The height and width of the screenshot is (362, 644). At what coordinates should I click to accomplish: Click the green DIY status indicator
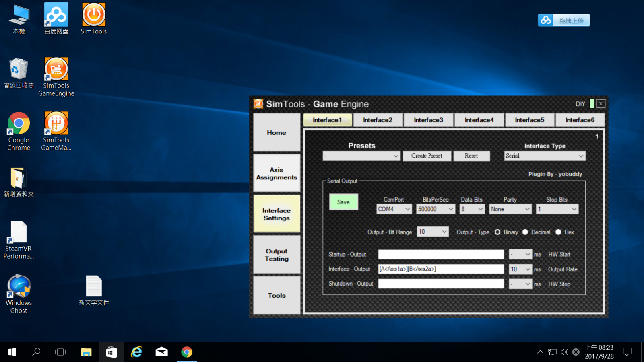(x=592, y=104)
